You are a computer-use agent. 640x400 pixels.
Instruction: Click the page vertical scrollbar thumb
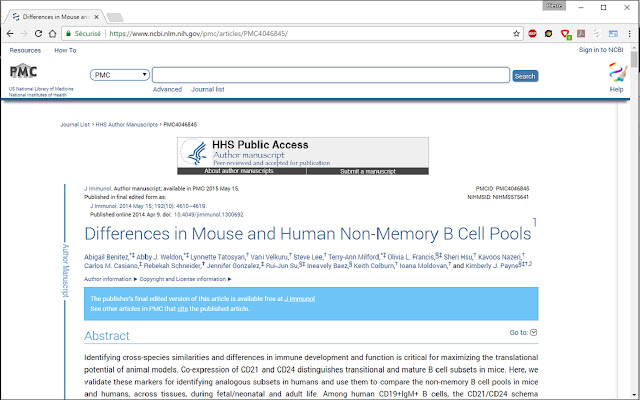[x=634, y=58]
